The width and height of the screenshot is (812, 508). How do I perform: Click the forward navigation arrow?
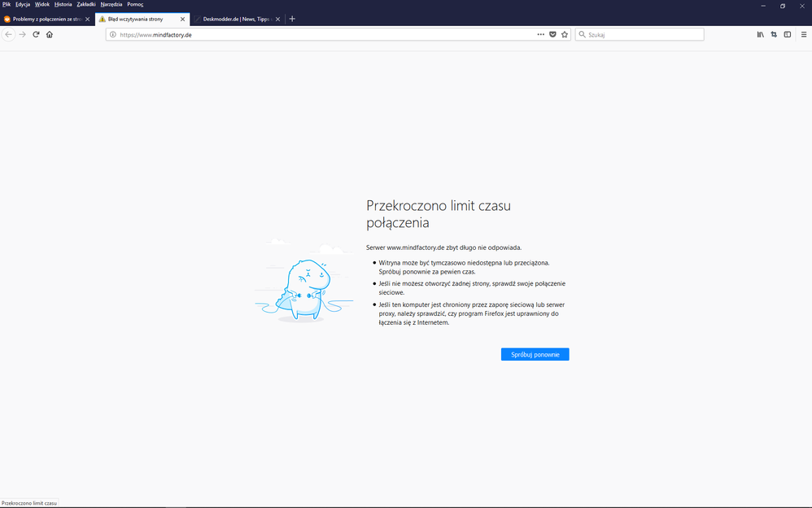pos(23,35)
